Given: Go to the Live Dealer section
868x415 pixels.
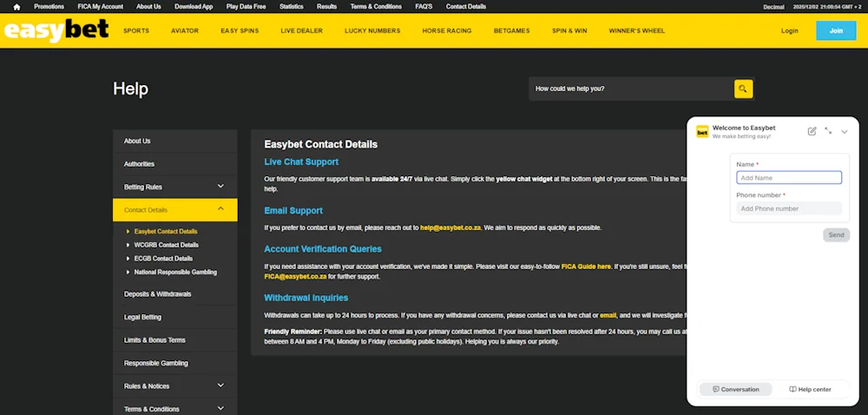Looking at the screenshot, I should pyautogui.click(x=302, y=31).
